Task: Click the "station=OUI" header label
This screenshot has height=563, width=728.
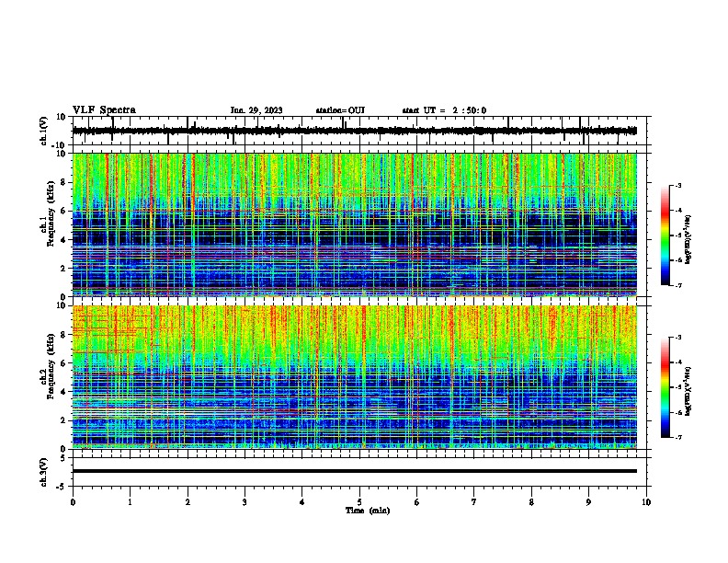Action: 340,110
